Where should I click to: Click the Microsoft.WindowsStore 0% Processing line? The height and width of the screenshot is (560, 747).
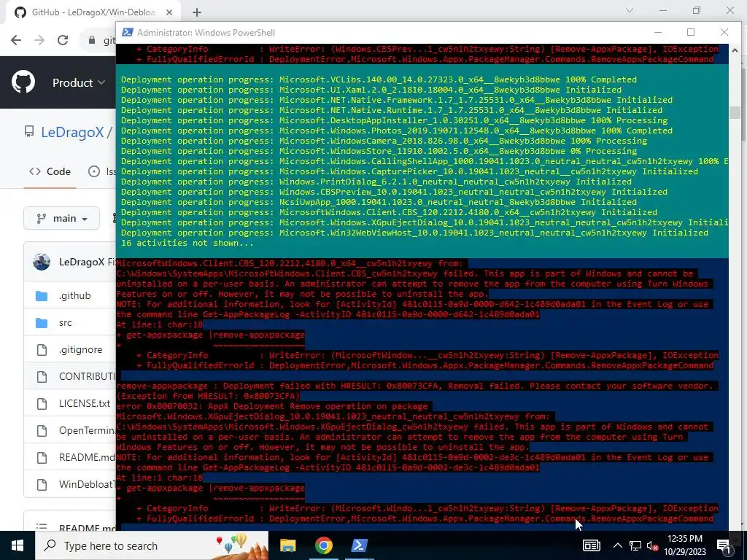point(379,151)
